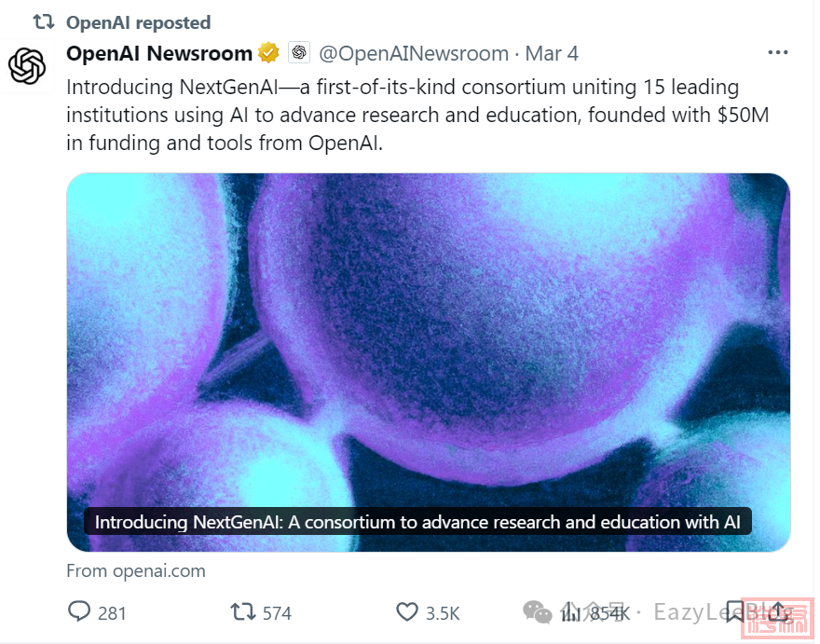Repost using the 574 arrows icon
Image resolution: width=820 pixels, height=644 pixels.
(242, 611)
